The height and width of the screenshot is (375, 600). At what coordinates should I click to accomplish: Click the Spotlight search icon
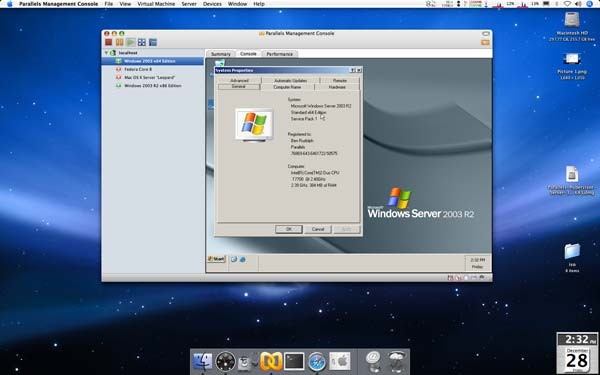click(x=589, y=4)
